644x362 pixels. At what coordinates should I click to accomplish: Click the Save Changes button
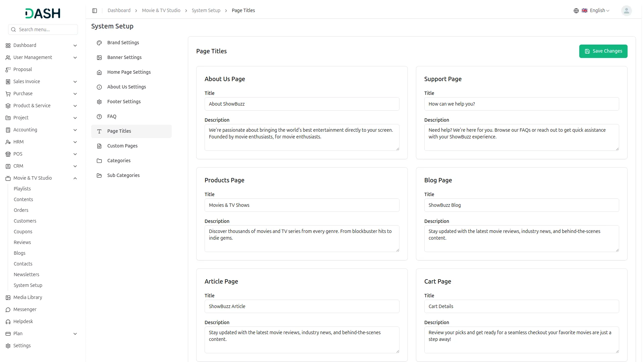click(x=603, y=51)
